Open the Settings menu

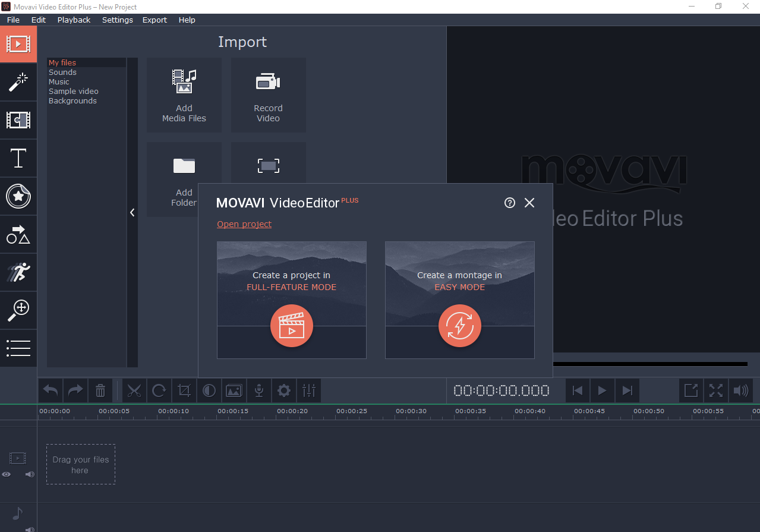click(x=117, y=20)
